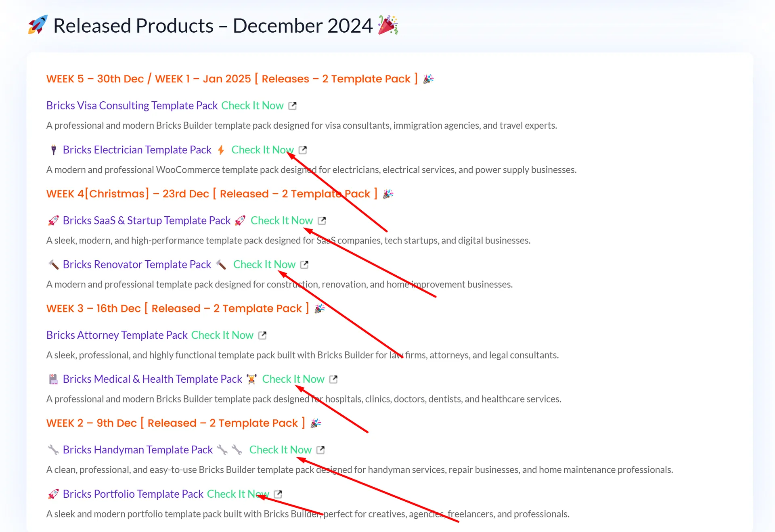Open external link icon beside Handyman pack
The width and height of the screenshot is (775, 532).
tap(320, 450)
